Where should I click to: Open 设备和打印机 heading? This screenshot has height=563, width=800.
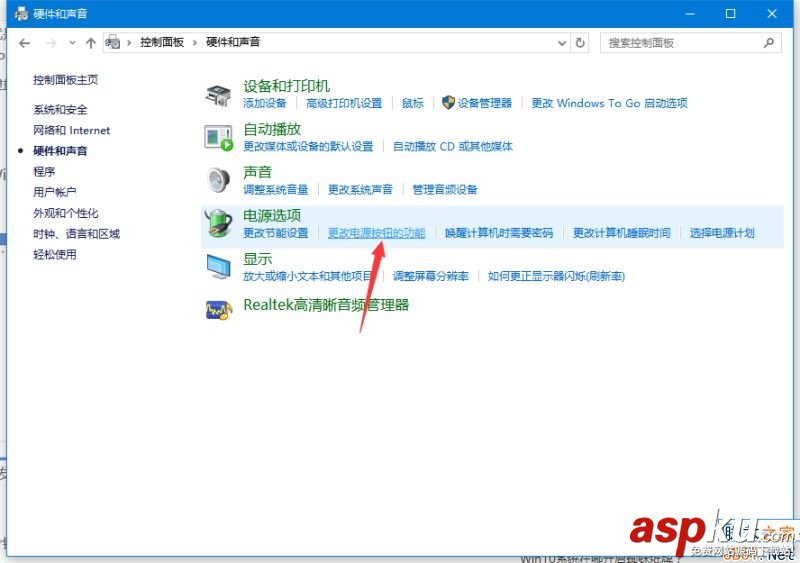(x=286, y=86)
